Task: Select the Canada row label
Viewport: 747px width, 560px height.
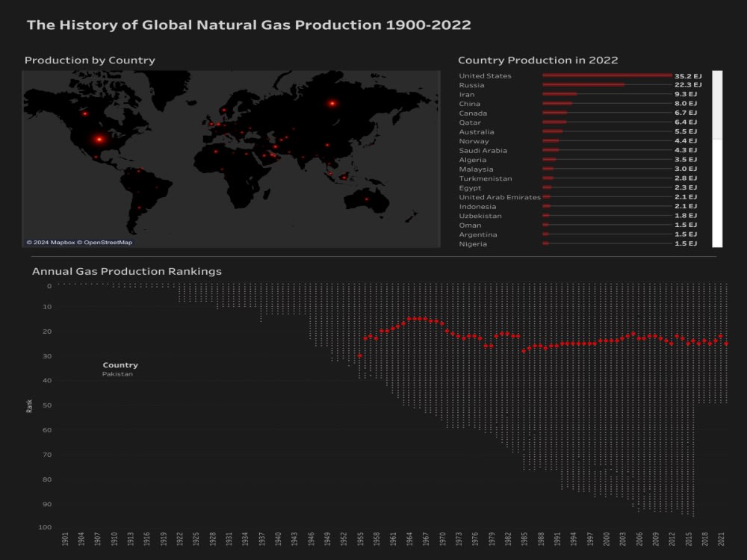Action: (473, 113)
